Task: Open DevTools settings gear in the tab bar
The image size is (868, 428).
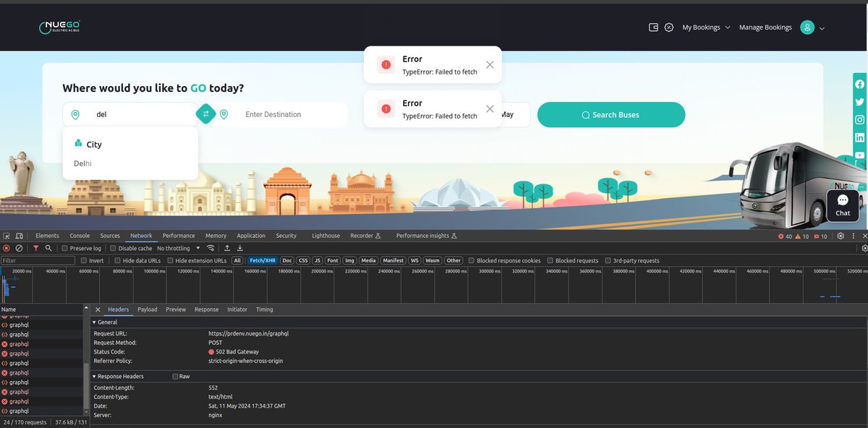Action: click(841, 236)
